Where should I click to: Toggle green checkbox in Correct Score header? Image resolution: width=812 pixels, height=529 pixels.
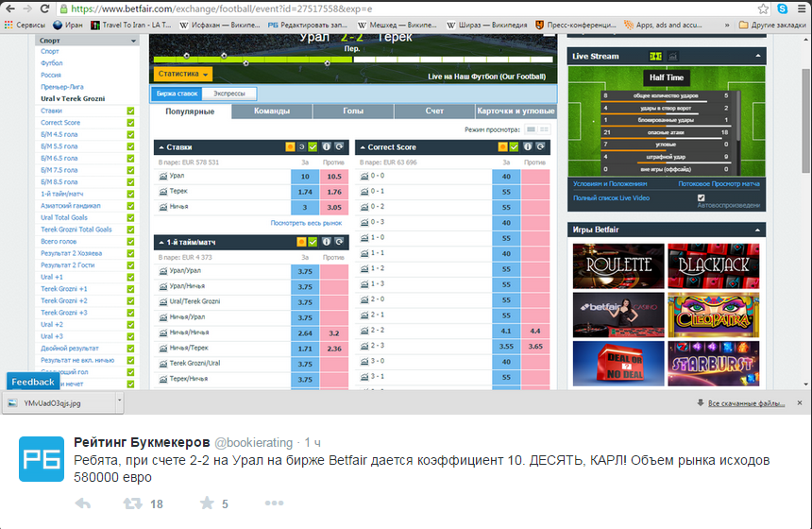(x=514, y=147)
